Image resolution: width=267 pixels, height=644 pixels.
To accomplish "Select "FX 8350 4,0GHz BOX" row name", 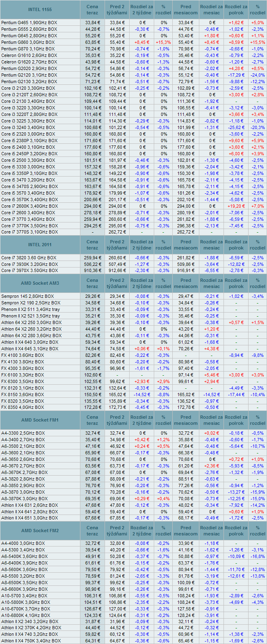I will coord(23,408).
